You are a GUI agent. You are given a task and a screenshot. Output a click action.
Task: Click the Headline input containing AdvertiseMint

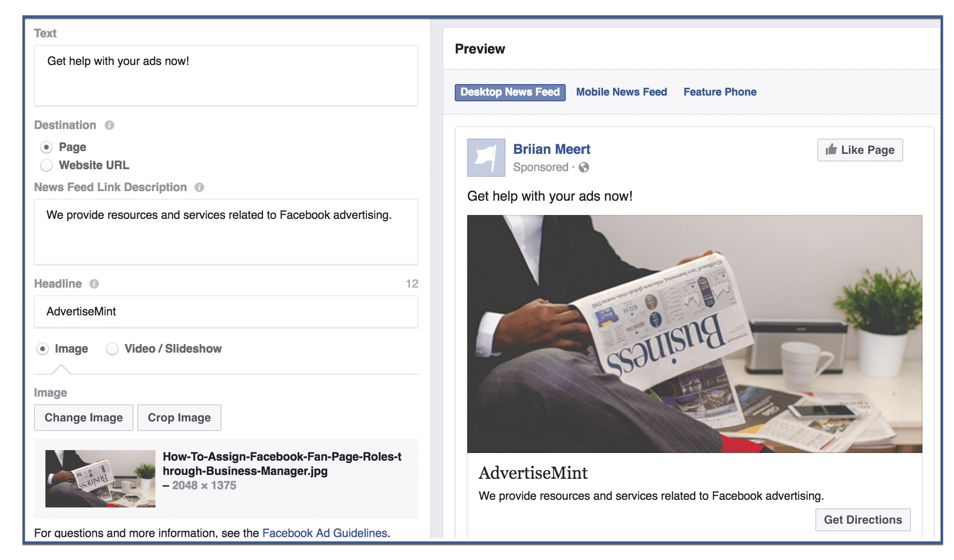pos(226,312)
